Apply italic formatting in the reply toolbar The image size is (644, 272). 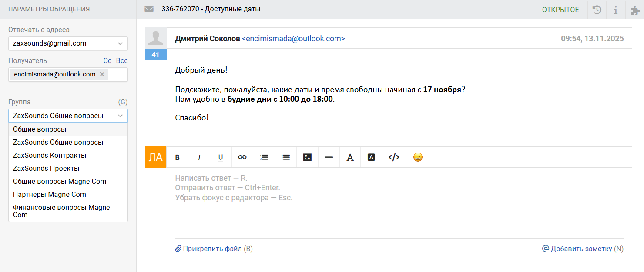point(199,157)
